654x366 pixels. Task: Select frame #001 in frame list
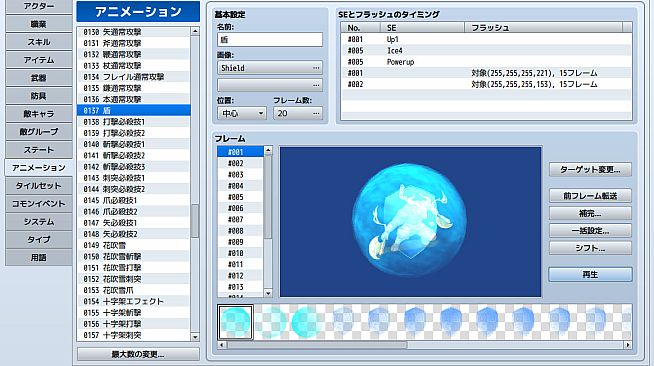240,152
